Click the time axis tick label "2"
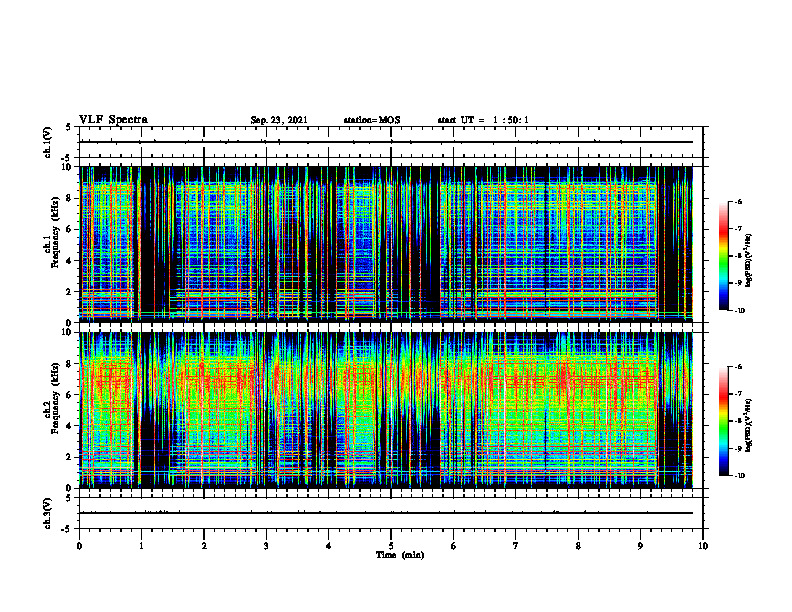Viewport: 792px width, 612px height. (204, 545)
